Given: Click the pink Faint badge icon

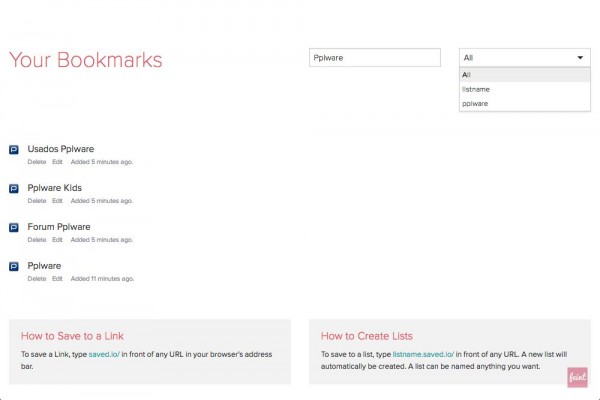Looking at the screenshot, I should click(x=577, y=377).
